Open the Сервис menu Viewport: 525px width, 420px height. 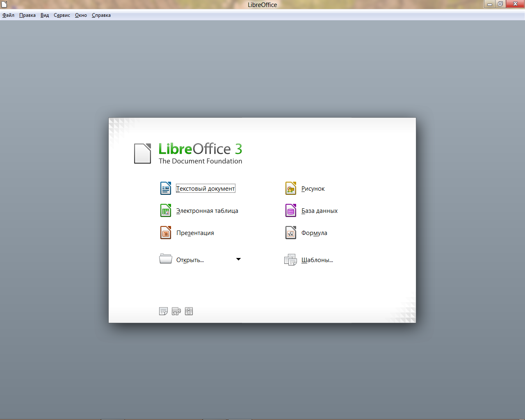(x=62, y=15)
